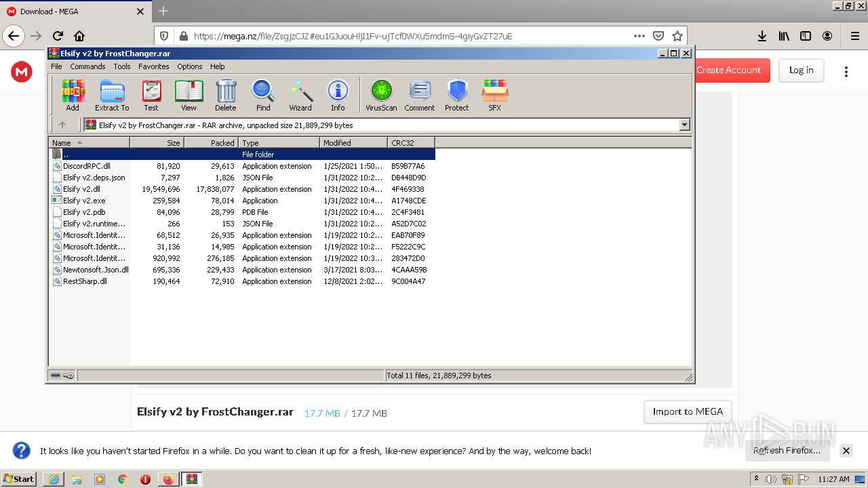Click the Log in button
Screen dimensions: 868x488
pos(801,70)
